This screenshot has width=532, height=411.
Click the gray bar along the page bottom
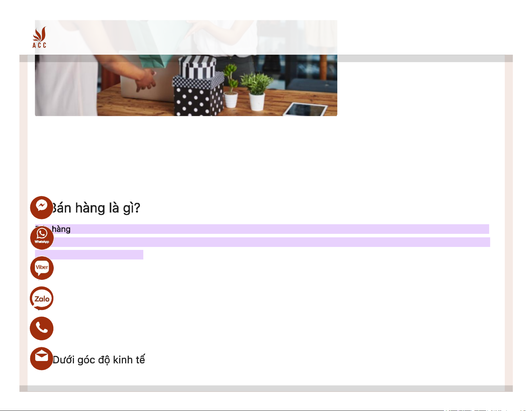point(266,389)
